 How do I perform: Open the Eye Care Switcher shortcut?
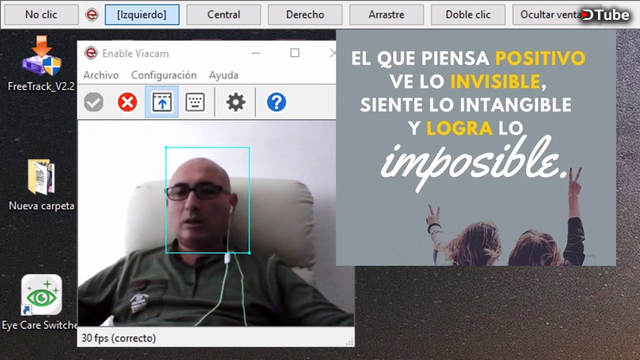coord(40,302)
